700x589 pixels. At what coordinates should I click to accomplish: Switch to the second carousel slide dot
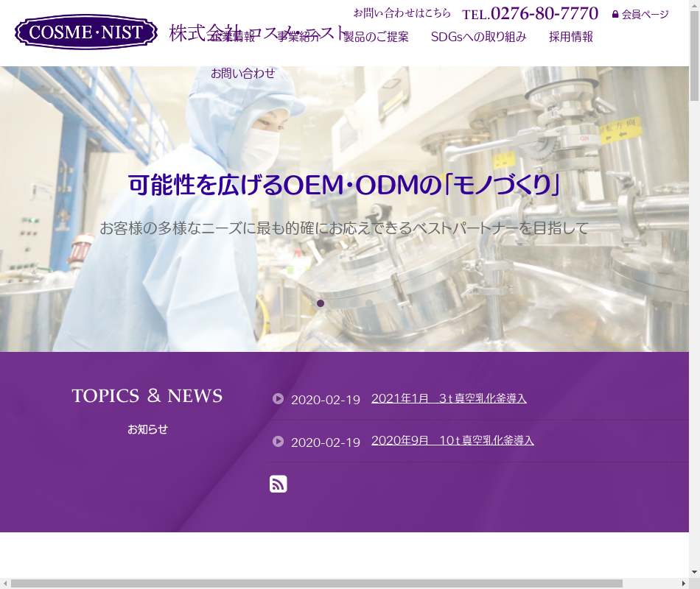click(337, 303)
